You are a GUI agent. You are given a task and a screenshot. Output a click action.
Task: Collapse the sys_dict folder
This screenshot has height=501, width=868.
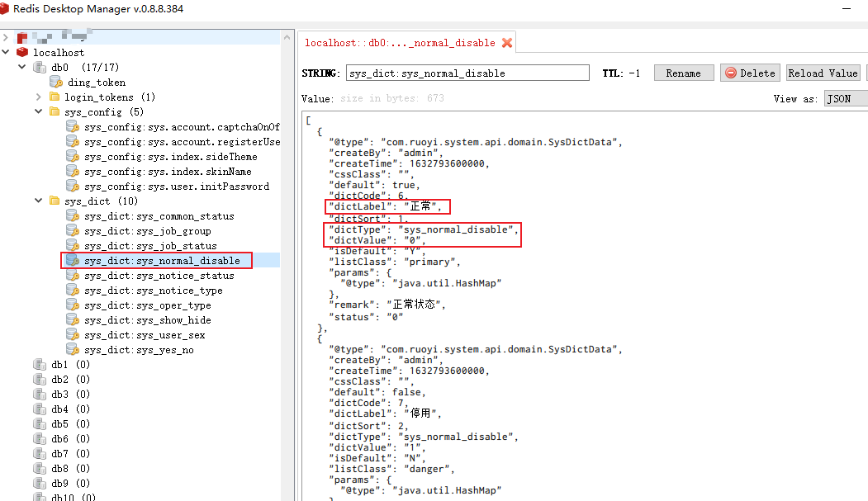pyautogui.click(x=38, y=201)
